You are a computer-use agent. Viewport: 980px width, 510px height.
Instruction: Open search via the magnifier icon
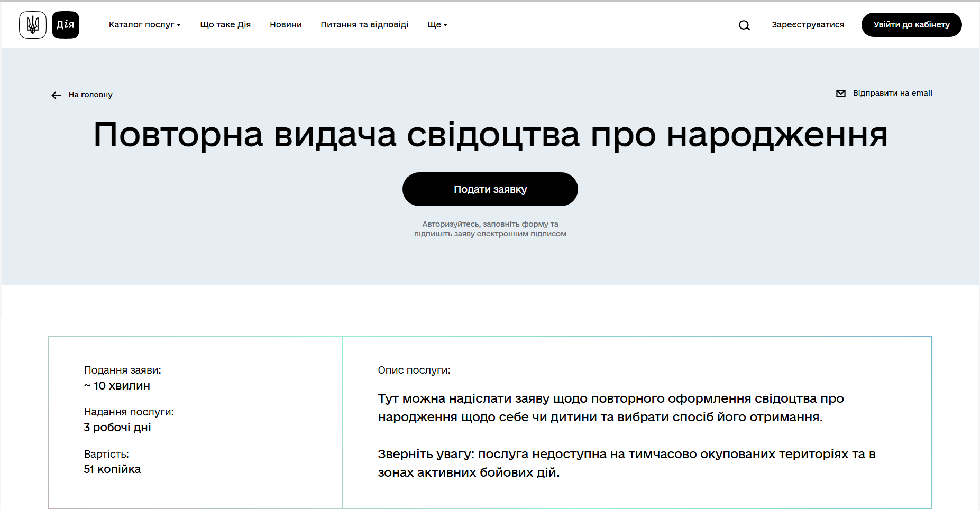(x=744, y=25)
